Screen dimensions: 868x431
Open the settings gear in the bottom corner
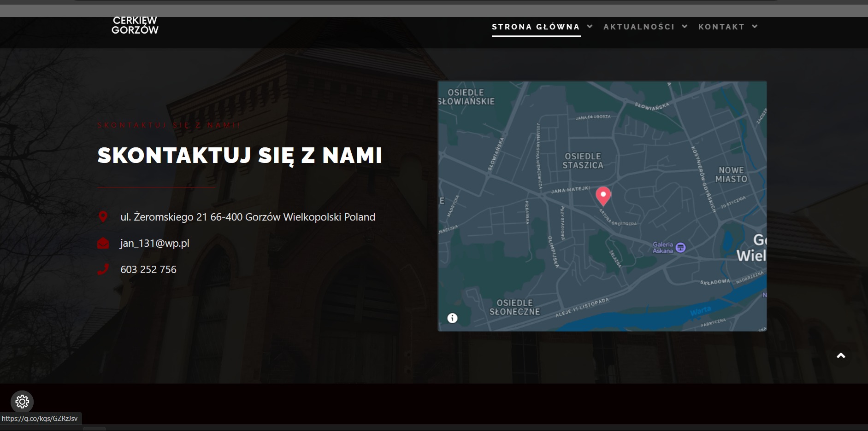pyautogui.click(x=22, y=402)
